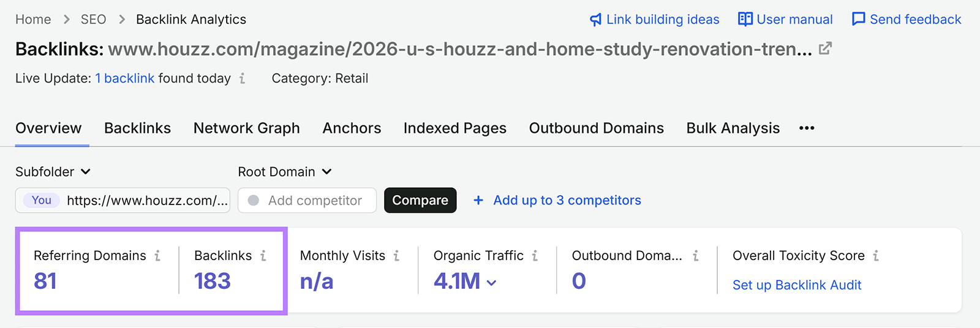Click info icon next to Outbound Domains metric

(x=696, y=255)
